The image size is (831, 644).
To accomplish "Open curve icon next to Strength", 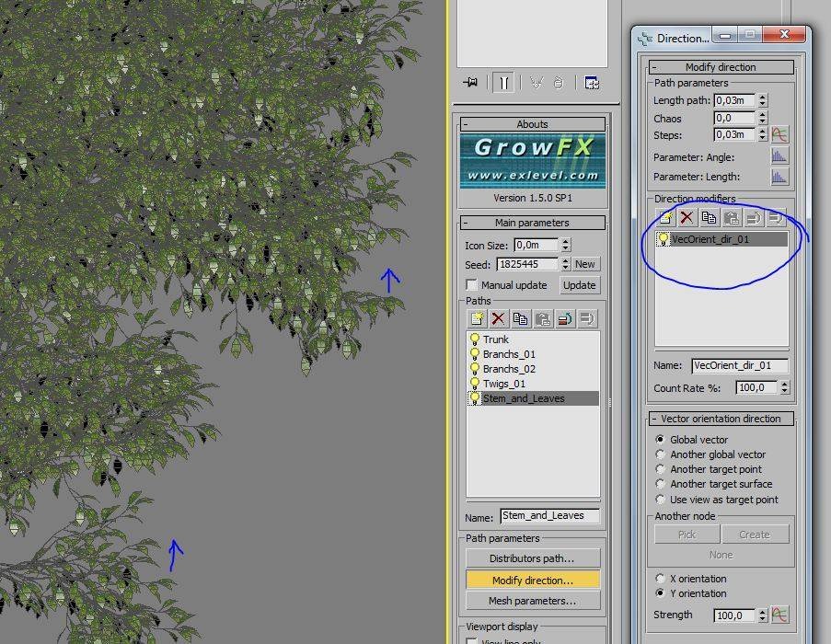I will [x=779, y=615].
